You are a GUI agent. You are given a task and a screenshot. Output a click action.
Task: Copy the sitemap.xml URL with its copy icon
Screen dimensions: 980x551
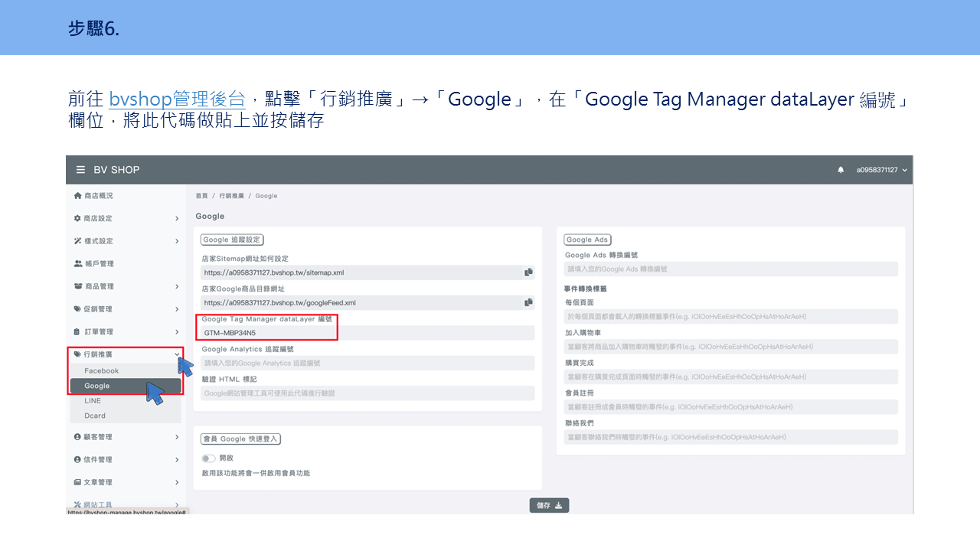point(528,272)
